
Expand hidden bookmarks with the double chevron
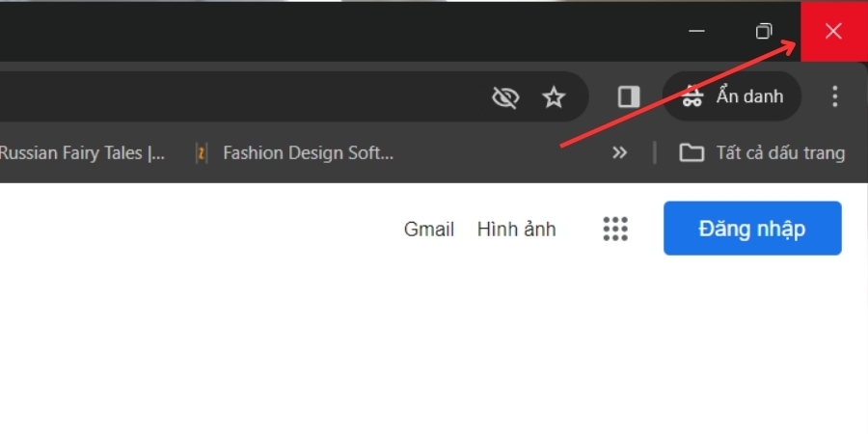pos(619,152)
